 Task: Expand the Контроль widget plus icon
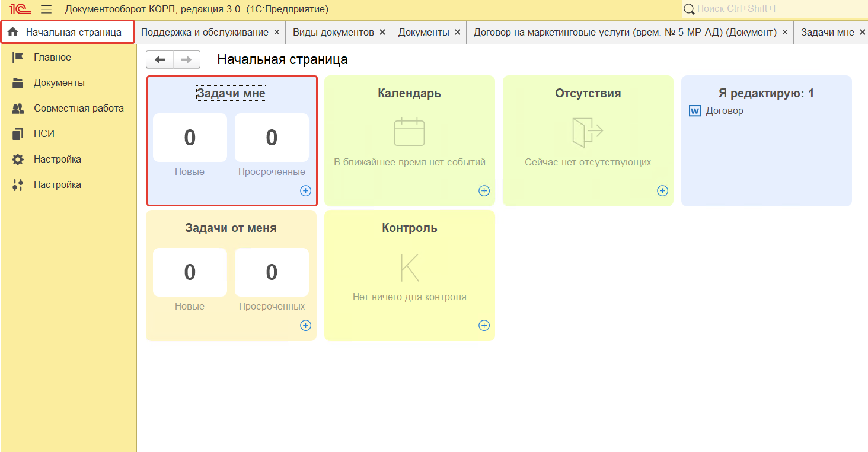coord(484,325)
